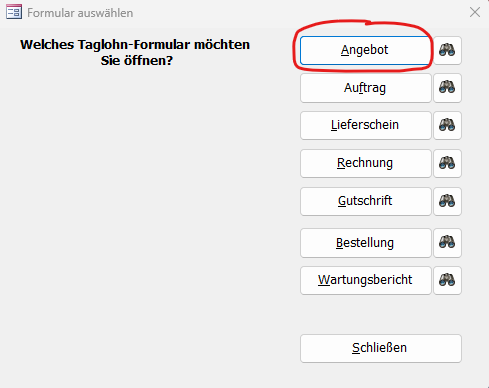Find a Rechnung using binoculars icon
Screen dimensions: 489x388
[447, 163]
